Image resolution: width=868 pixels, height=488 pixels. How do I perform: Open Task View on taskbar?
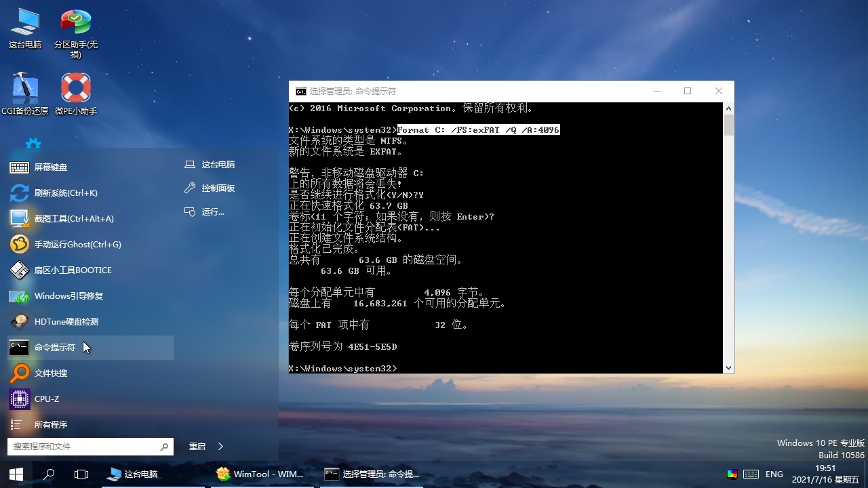coord(81,474)
